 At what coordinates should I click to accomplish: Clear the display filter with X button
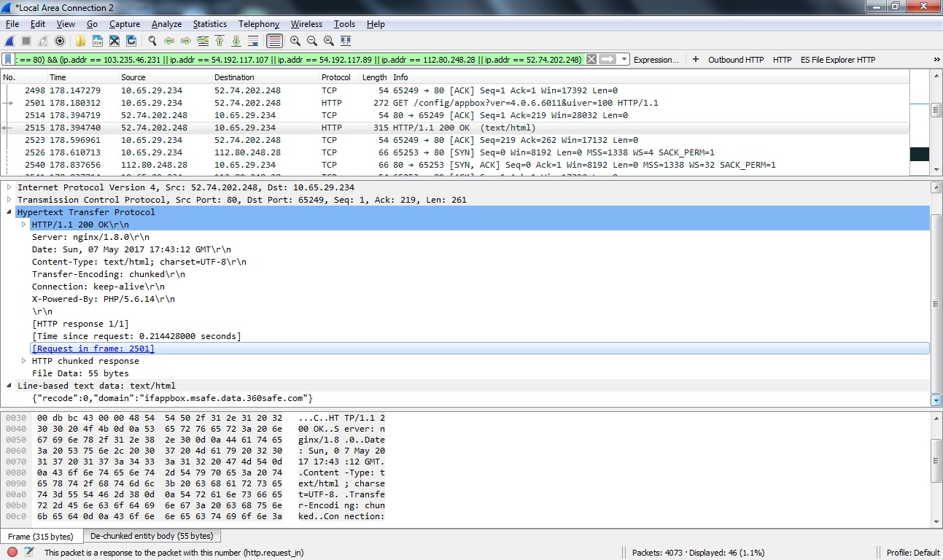[591, 60]
